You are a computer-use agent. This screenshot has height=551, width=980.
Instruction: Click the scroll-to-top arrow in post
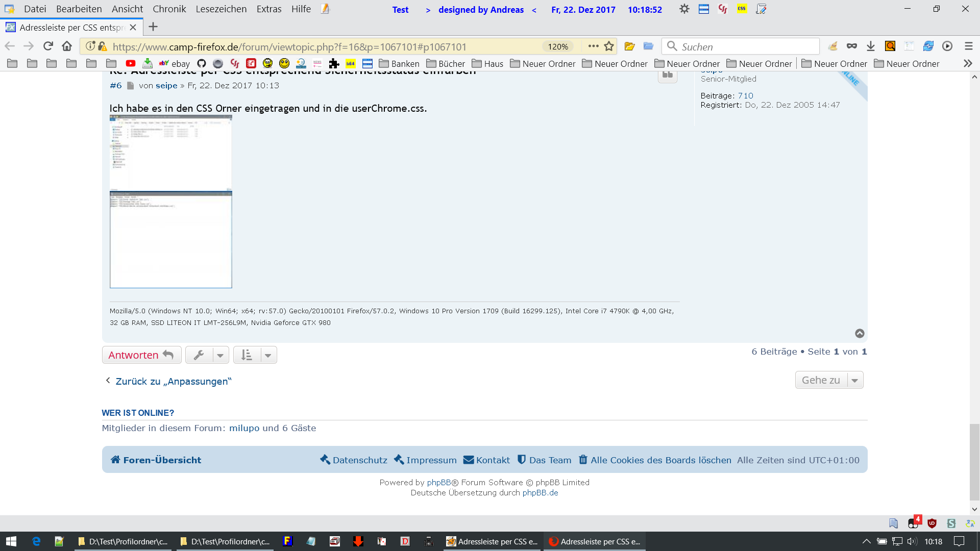tap(860, 333)
